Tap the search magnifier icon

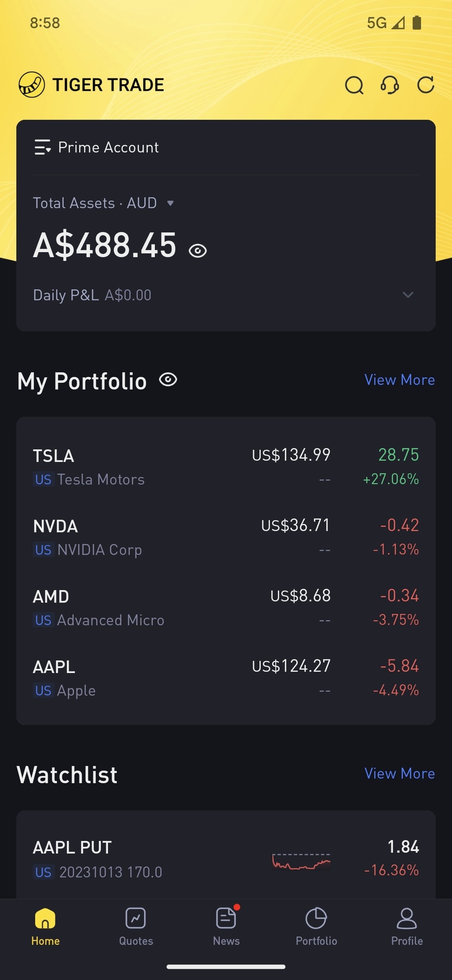[x=354, y=85]
